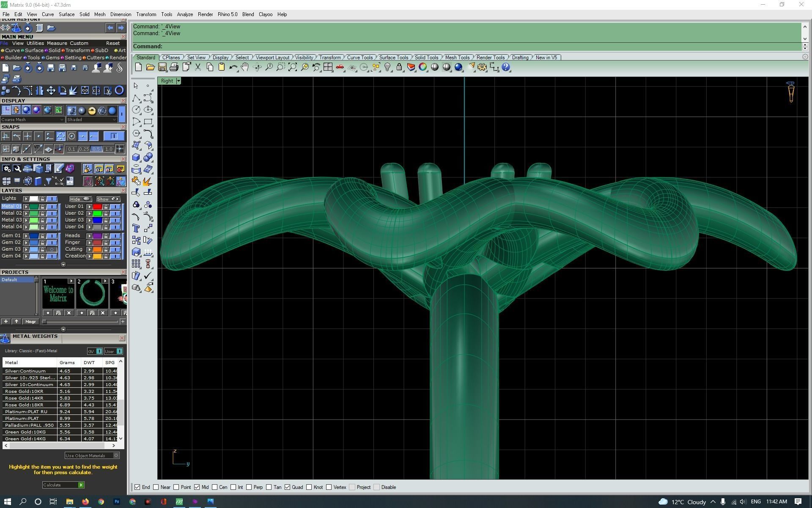Enable the Knot osnap checkbox
812x508 pixels.
(x=309, y=487)
